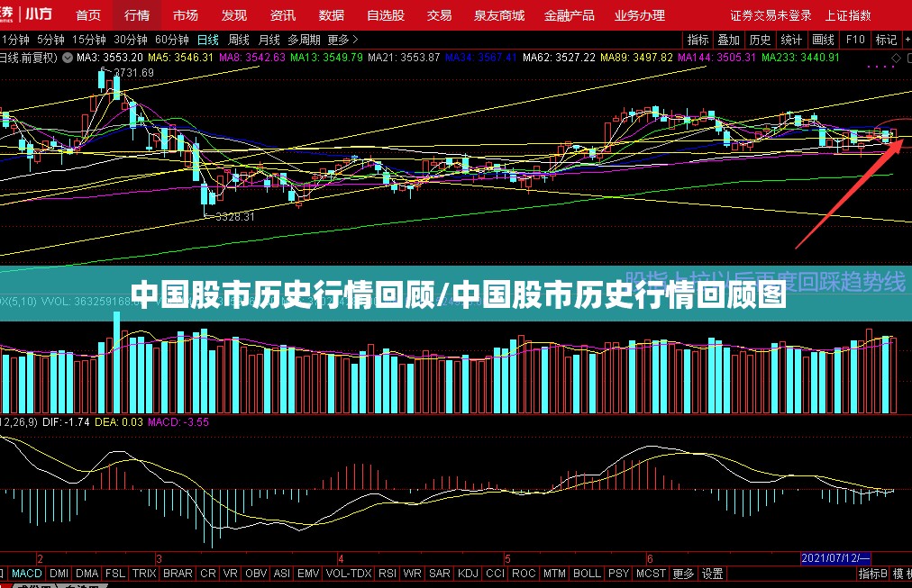Select the FSL indicator tab
Image resolution: width=912 pixels, height=588 pixels.
point(115,574)
